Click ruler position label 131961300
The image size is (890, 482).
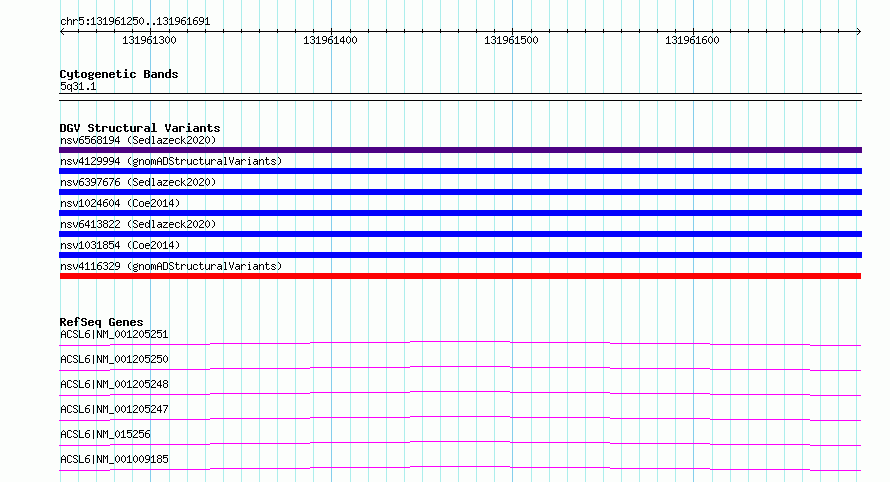[x=149, y=40]
